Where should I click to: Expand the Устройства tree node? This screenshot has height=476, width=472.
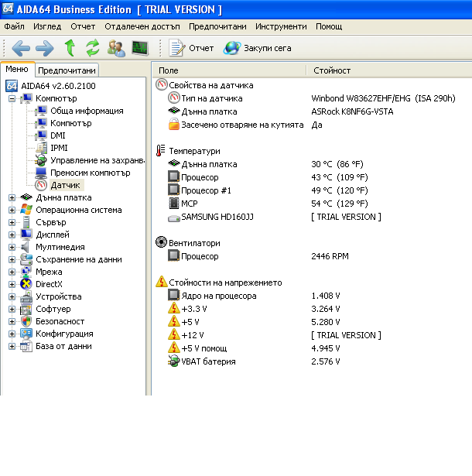pos(12,297)
